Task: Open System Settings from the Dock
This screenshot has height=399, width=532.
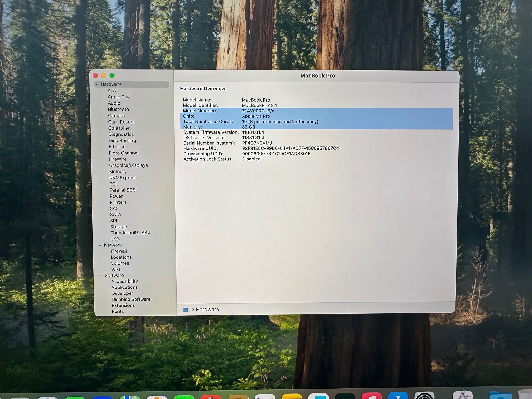Action: 425,396
